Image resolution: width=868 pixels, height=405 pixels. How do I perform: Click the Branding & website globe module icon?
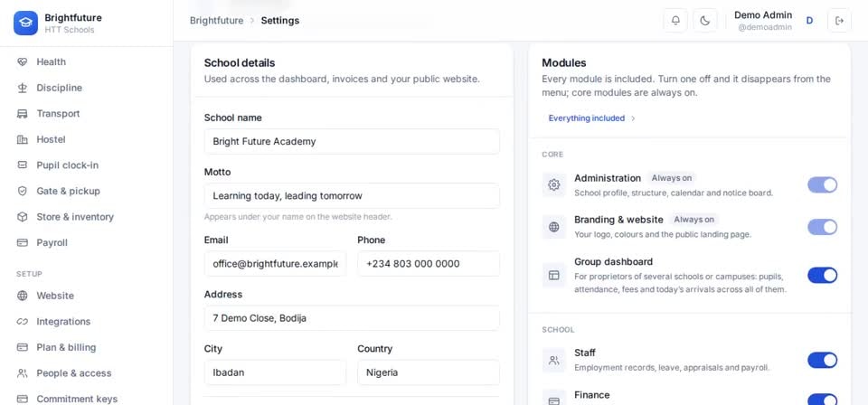[553, 227]
